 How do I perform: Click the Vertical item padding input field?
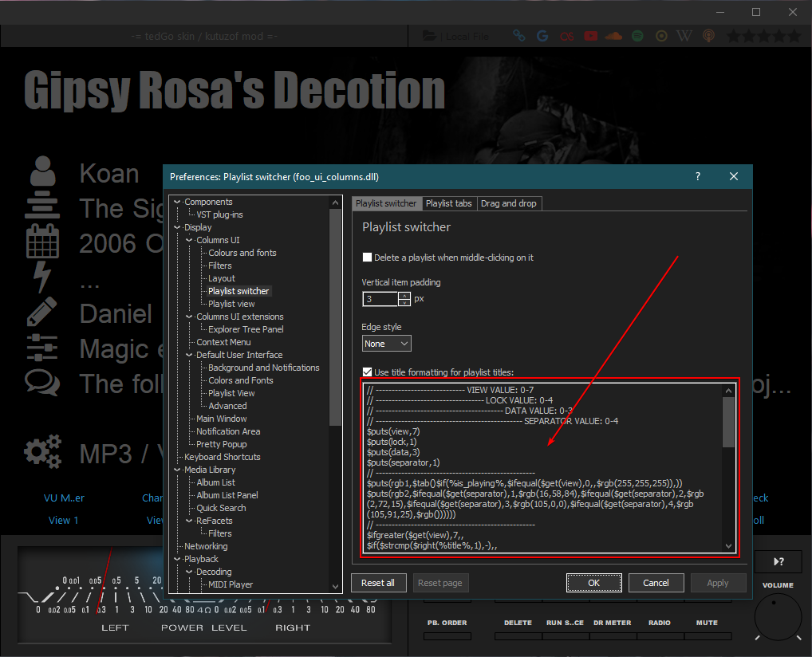pos(380,299)
